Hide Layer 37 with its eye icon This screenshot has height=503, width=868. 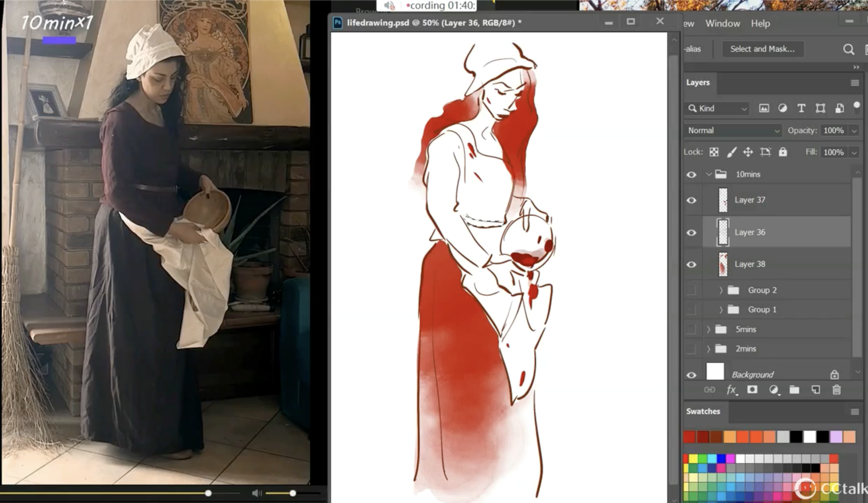[691, 200]
